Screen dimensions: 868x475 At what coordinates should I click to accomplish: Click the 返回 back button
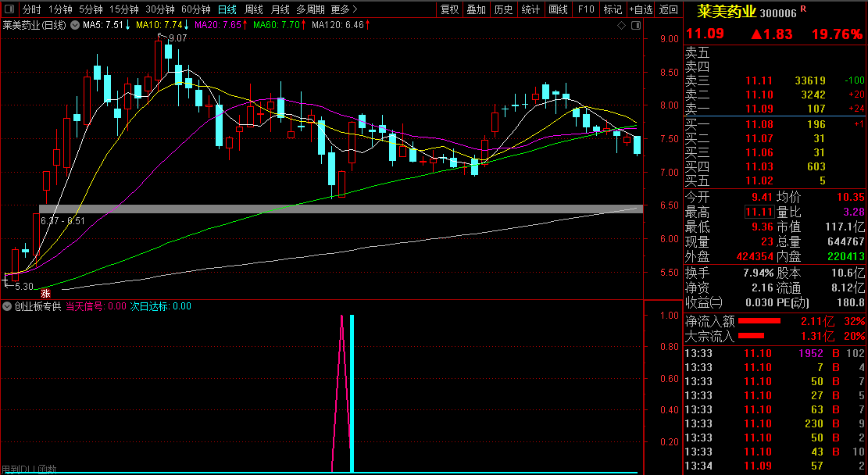pos(669,9)
